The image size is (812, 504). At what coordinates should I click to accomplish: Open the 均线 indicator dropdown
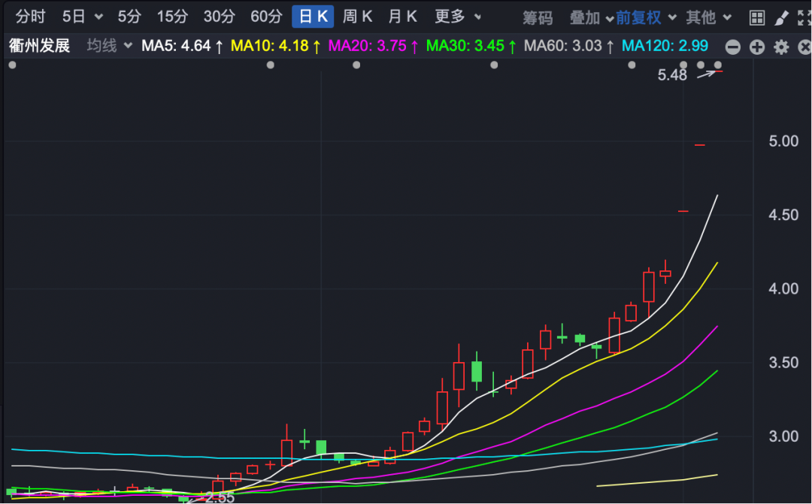[108, 47]
